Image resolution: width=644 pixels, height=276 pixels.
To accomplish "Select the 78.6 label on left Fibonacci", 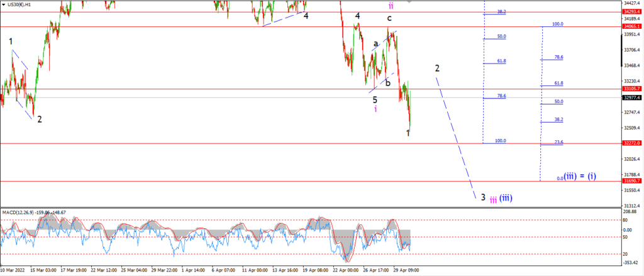I will coord(501,96).
